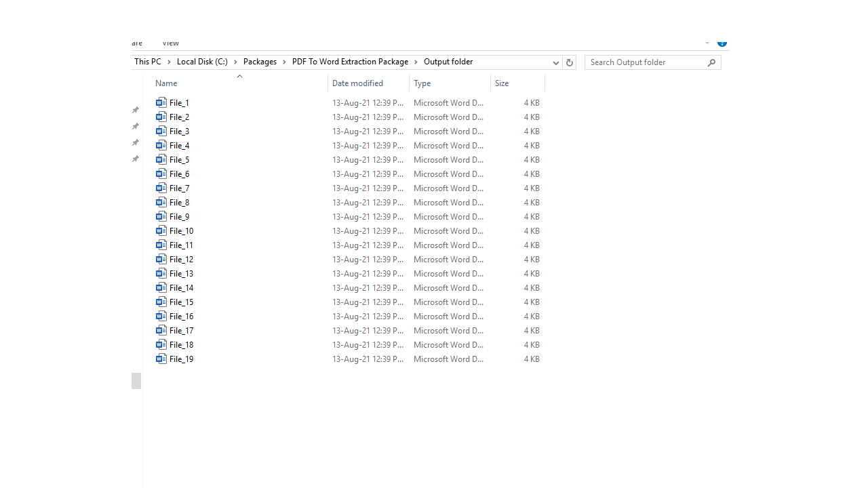Image resolution: width=868 pixels, height=488 pixels.
Task: Click the Word document icon for File_7
Action: (161, 188)
